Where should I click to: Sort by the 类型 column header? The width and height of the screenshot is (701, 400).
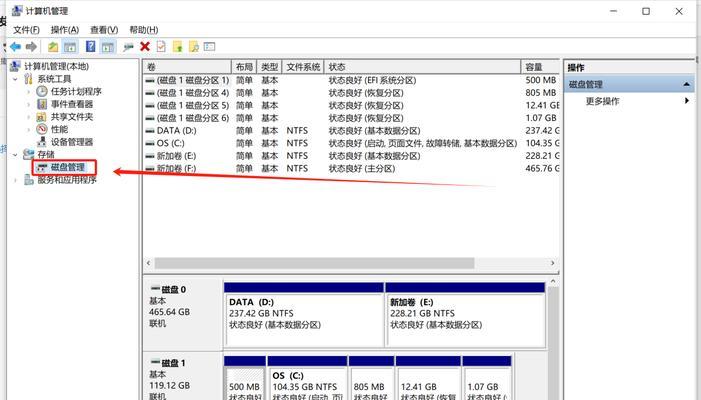pyautogui.click(x=270, y=67)
